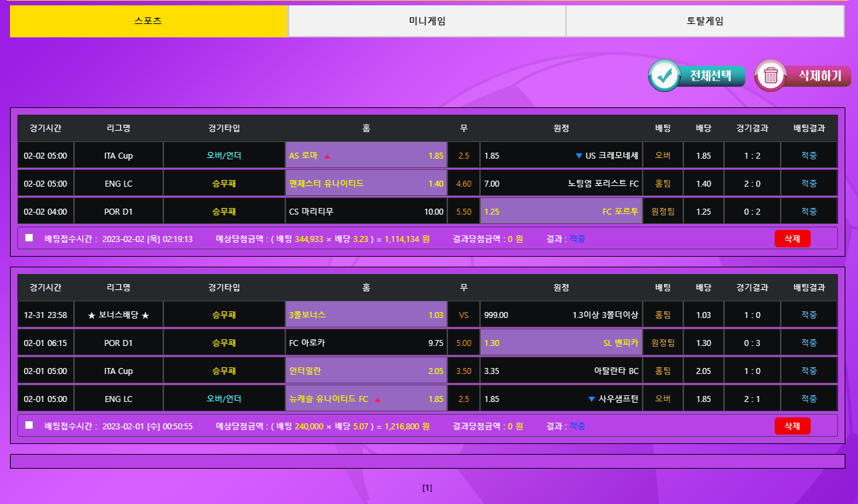This screenshot has width=858, height=504.
Task: Click blue down arrow beside US 크레모네세
Action: tap(579, 156)
